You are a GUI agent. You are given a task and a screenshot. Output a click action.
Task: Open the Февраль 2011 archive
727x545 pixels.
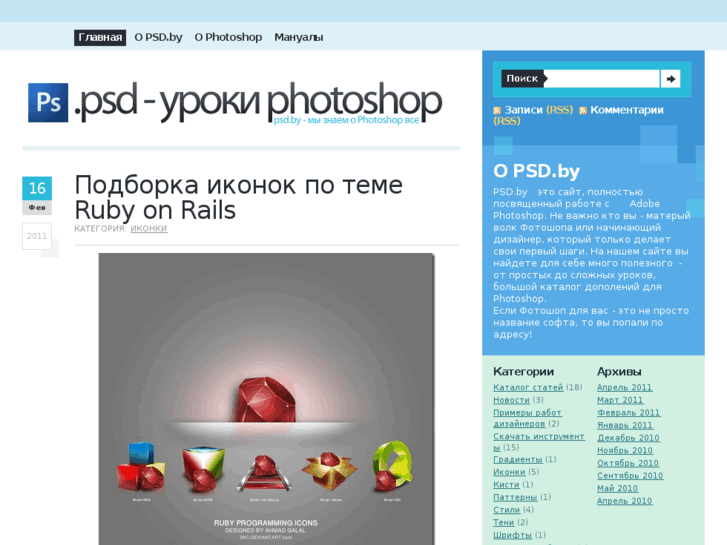click(628, 413)
